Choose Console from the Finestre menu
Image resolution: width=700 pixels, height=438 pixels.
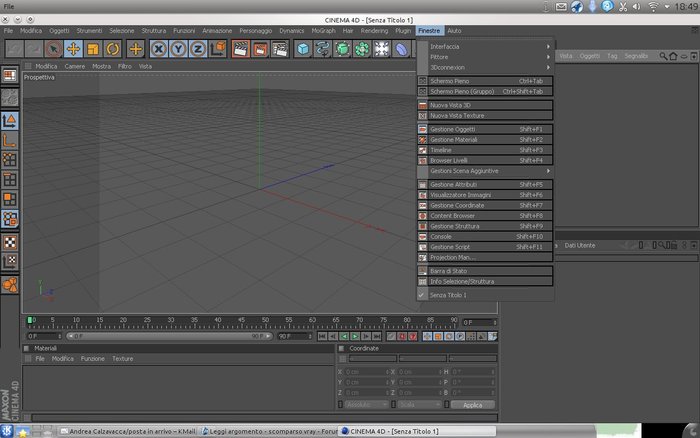tap(485, 237)
